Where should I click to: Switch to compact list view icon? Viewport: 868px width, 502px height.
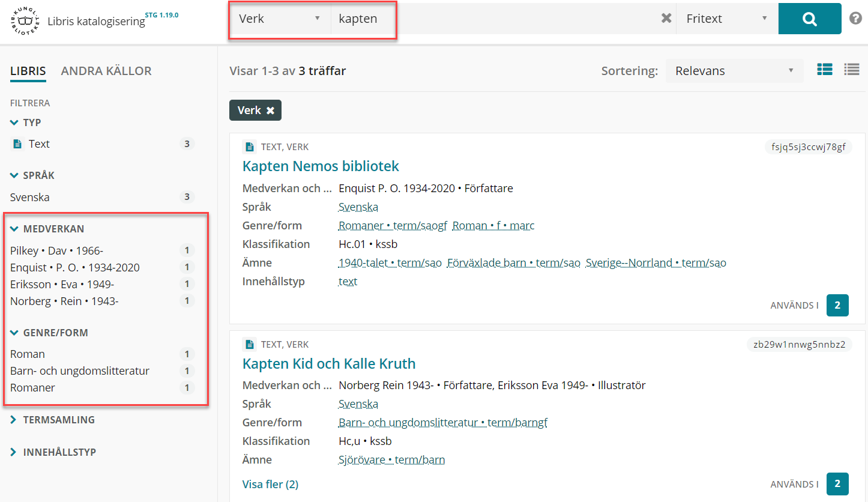852,70
